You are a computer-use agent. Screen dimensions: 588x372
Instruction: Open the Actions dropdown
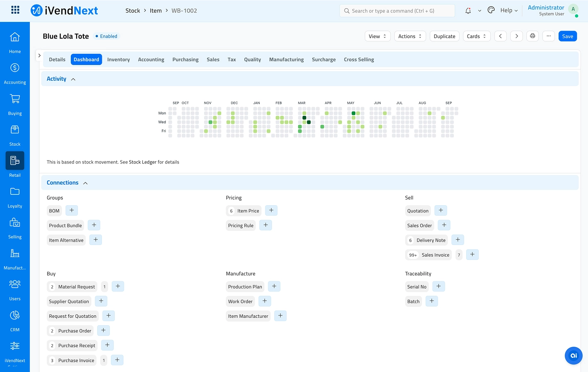click(x=410, y=36)
